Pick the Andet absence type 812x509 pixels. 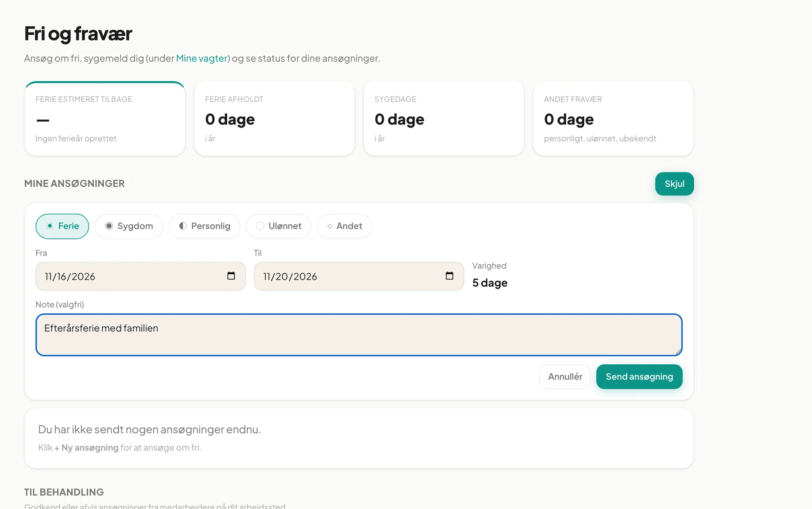point(345,226)
